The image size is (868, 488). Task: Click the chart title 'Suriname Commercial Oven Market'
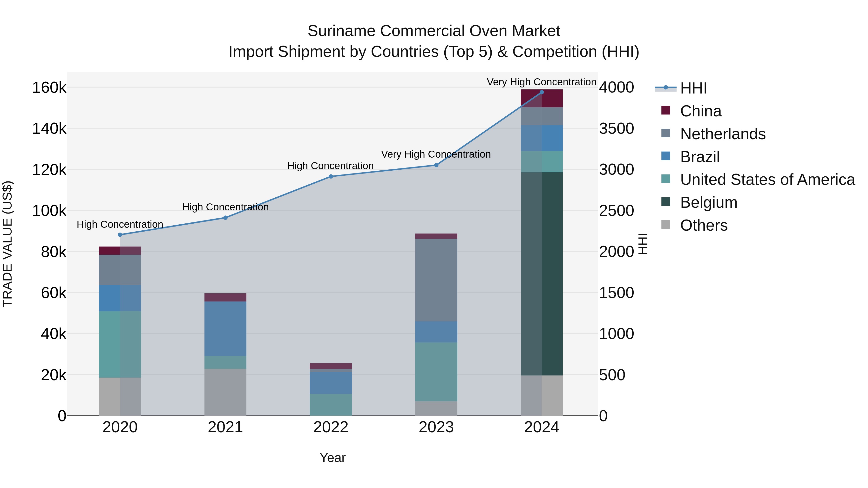point(434,31)
